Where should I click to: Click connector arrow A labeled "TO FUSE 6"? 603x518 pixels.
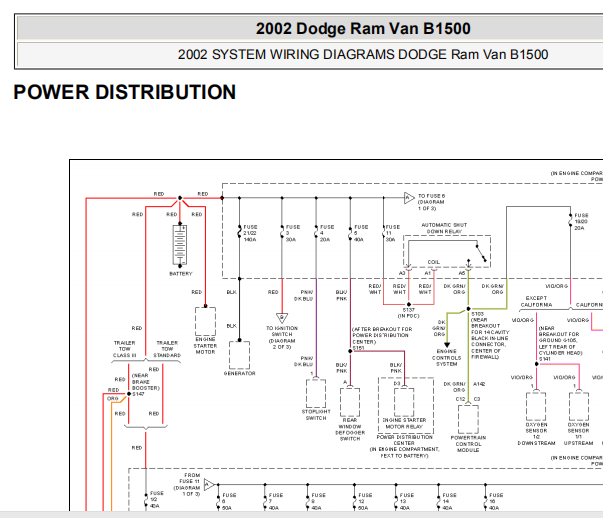409,198
